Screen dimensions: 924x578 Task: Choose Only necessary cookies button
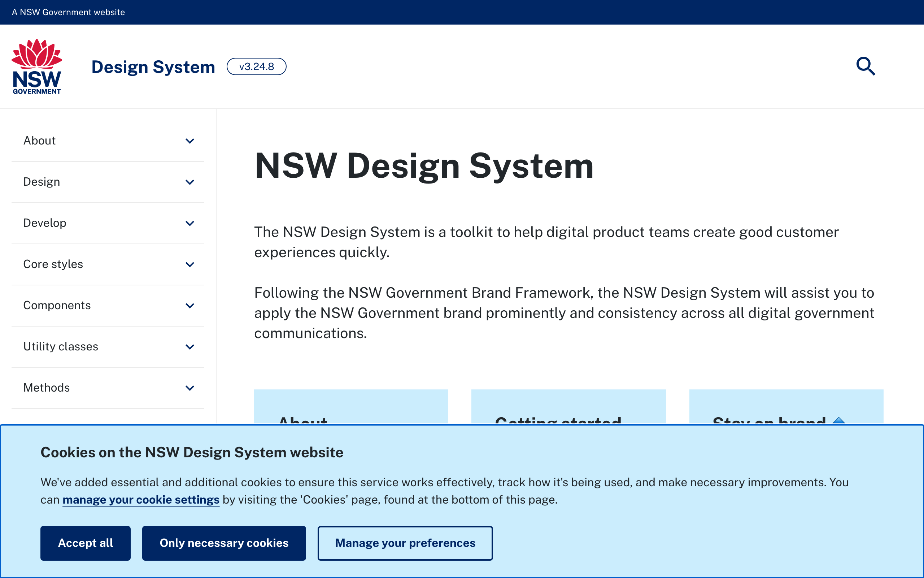pyautogui.click(x=224, y=543)
